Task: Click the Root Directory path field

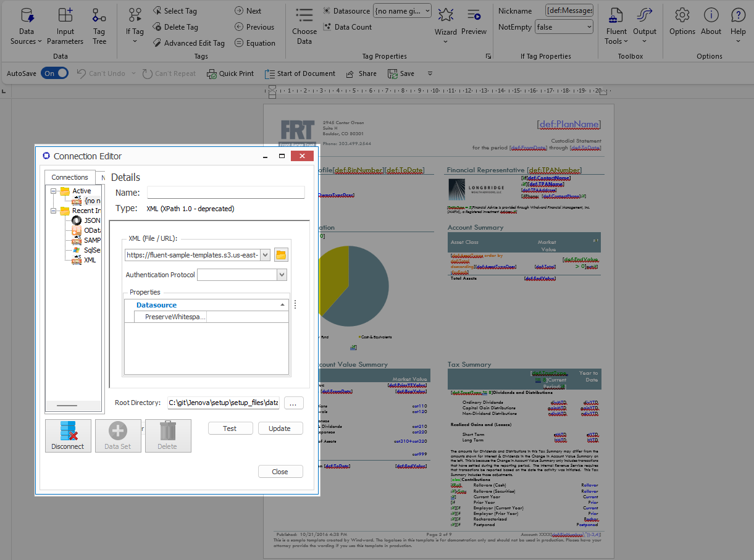Action: click(224, 403)
